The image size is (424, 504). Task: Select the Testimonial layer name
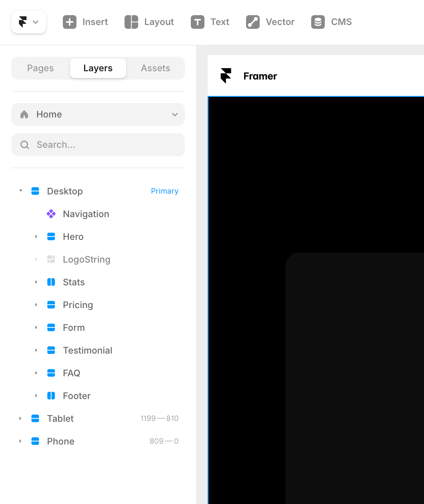87,351
